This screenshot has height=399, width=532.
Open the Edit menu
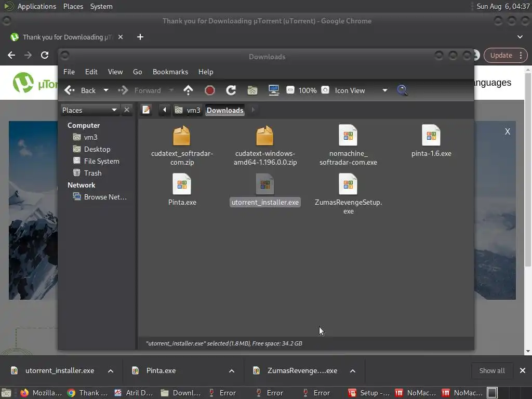pyautogui.click(x=91, y=72)
